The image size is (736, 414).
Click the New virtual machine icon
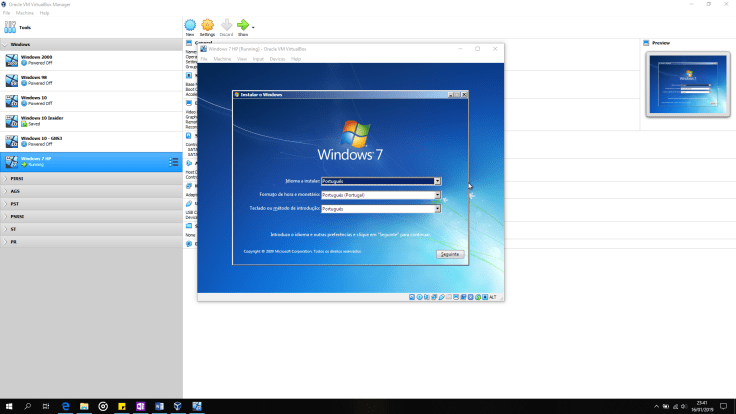click(190, 25)
